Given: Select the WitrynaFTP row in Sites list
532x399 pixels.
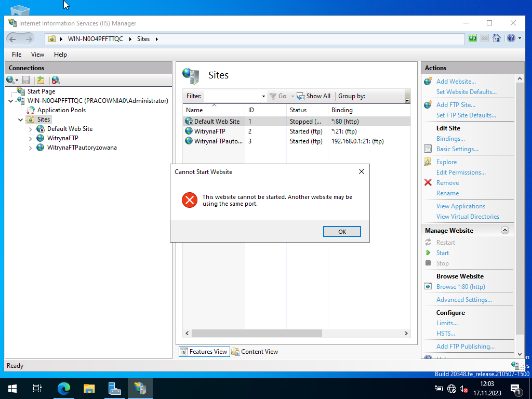Looking at the screenshot, I should (x=297, y=131).
